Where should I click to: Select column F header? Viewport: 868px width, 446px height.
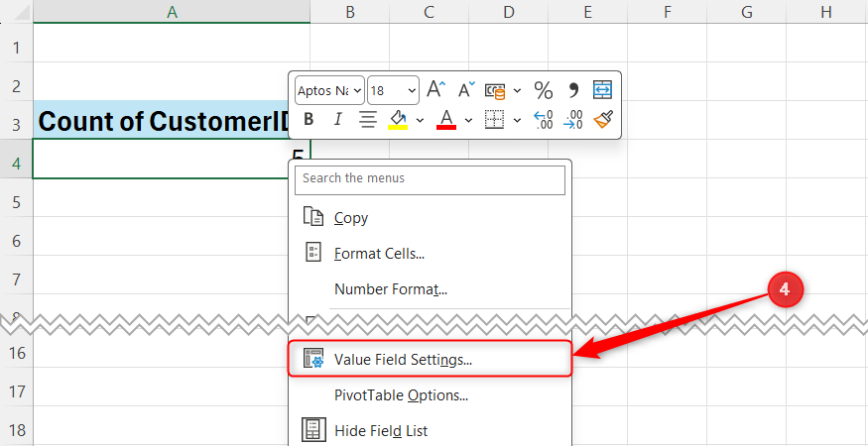pyautogui.click(x=667, y=12)
